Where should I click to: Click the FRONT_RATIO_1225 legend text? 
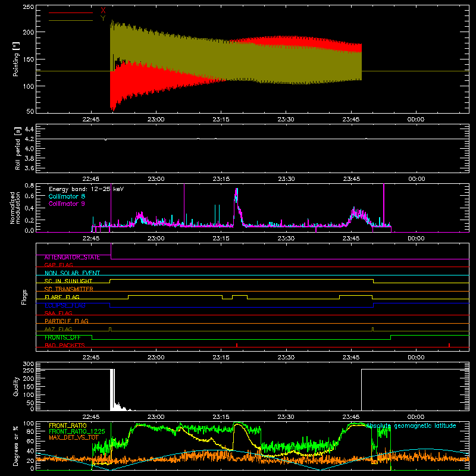pos(77,431)
